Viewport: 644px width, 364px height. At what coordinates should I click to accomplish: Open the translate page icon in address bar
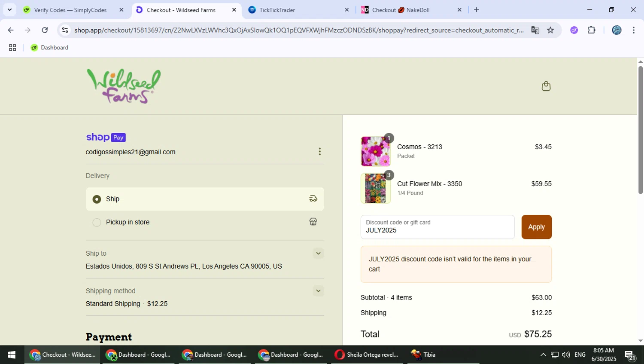535,30
